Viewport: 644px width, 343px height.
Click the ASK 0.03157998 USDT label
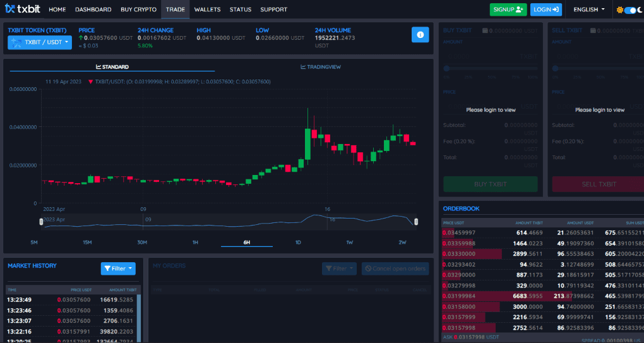tap(470, 337)
